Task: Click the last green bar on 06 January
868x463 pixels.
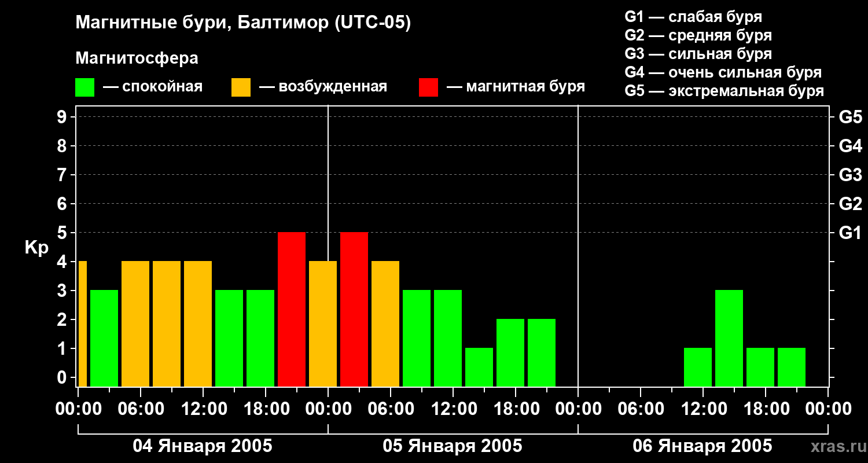Action: 792,367
